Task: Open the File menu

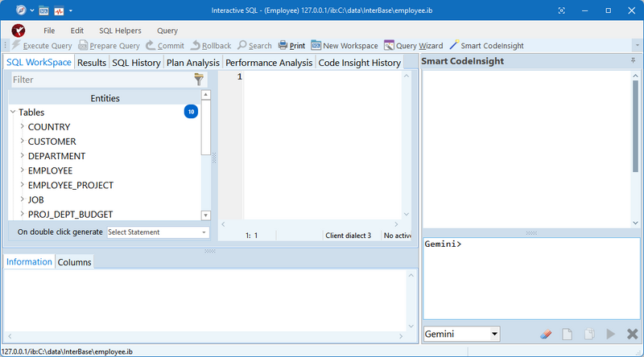Action: pyautogui.click(x=49, y=31)
